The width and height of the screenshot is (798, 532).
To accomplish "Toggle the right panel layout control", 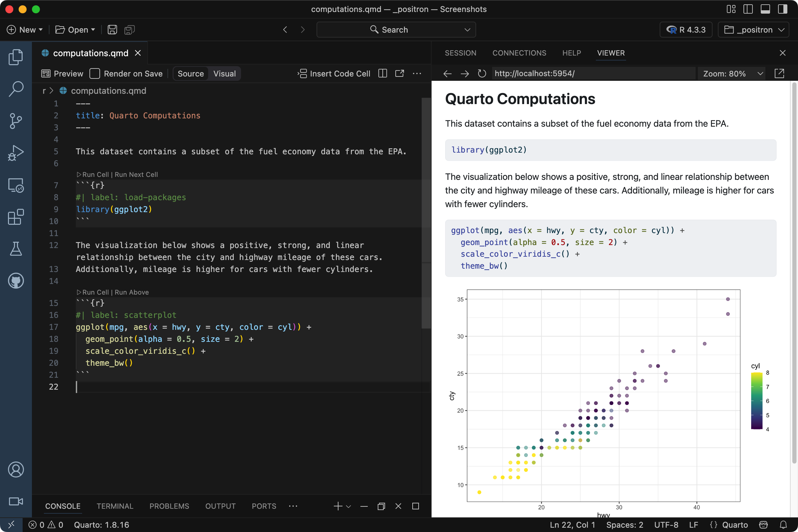I will click(x=782, y=9).
